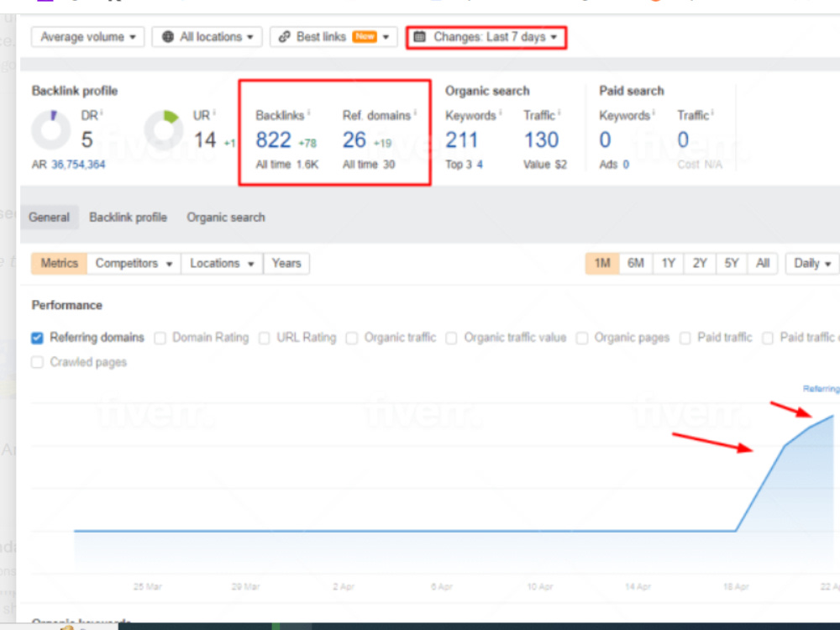Set chart range to All
The image size is (840, 630).
(763, 264)
